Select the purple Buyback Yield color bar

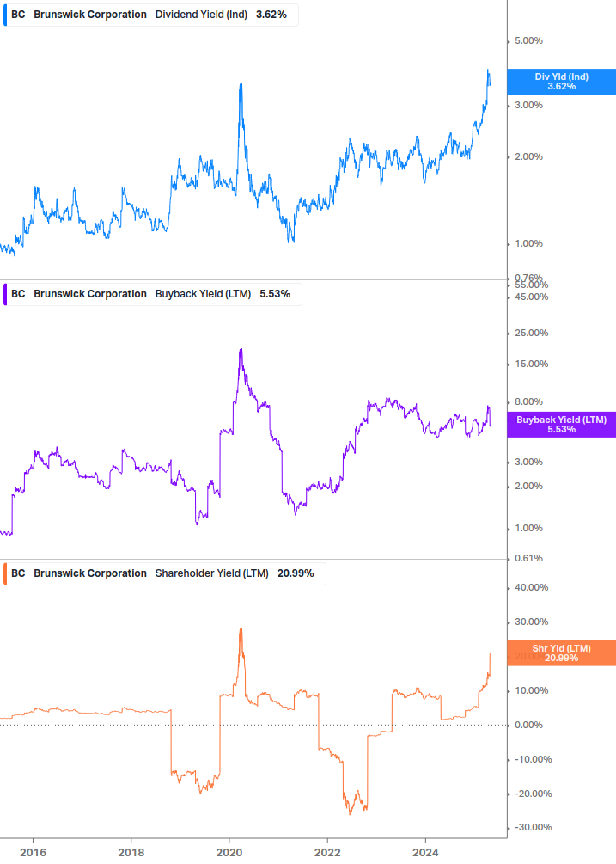(5, 294)
